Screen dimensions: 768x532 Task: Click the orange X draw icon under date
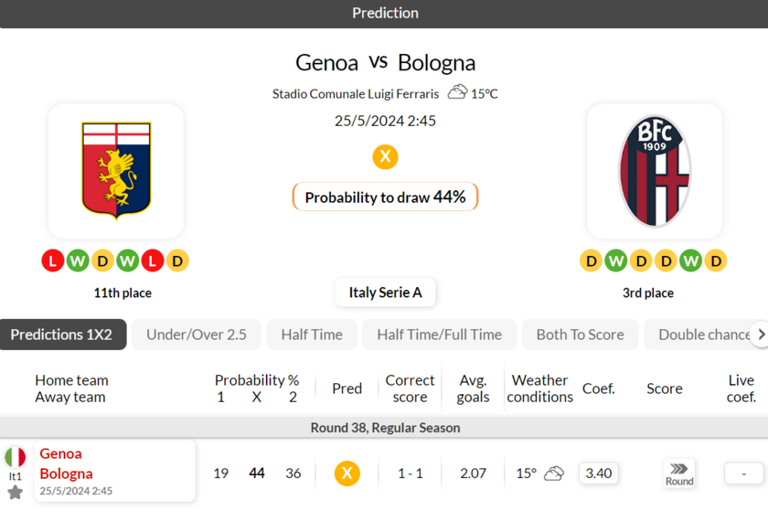tap(385, 156)
